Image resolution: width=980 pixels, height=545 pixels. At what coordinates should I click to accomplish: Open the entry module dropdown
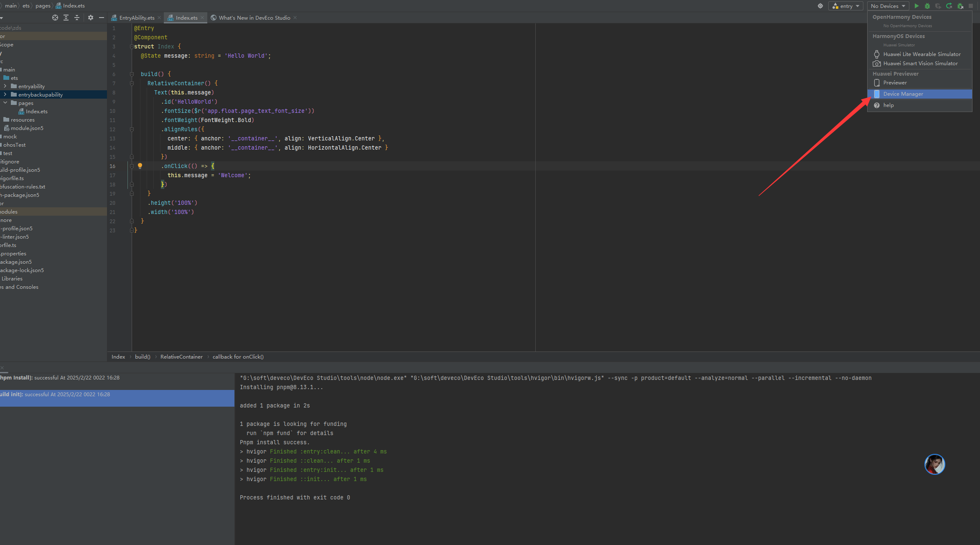pyautogui.click(x=846, y=6)
